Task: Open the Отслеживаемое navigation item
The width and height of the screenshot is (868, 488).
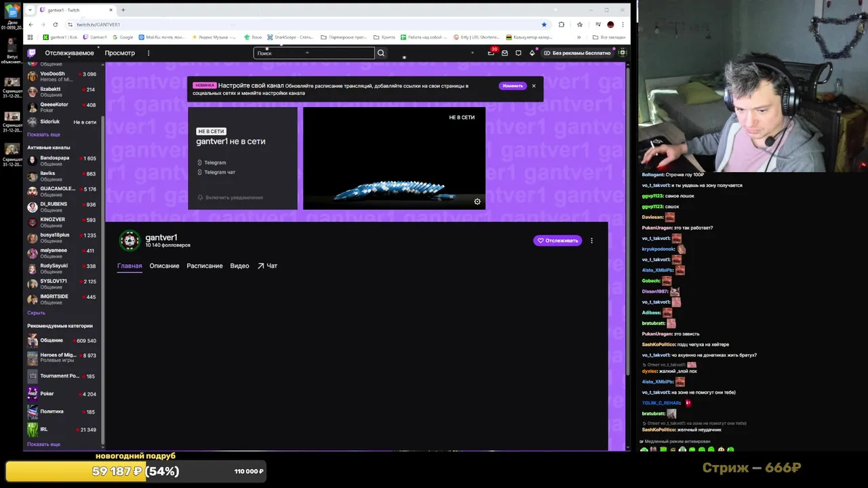Action: 69,53
